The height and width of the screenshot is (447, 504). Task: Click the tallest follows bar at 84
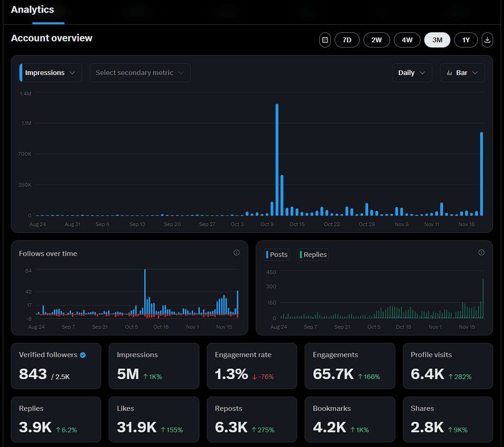pyautogui.click(x=145, y=292)
